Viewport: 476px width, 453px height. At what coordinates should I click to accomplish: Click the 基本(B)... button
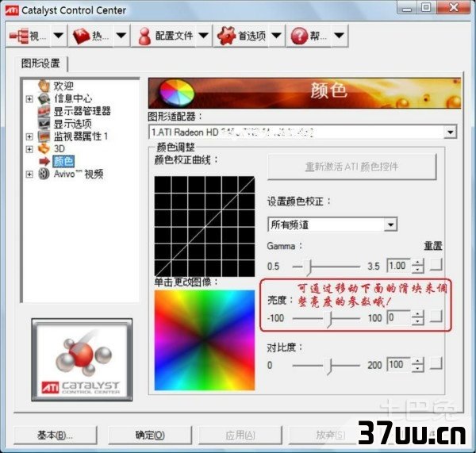point(56,436)
